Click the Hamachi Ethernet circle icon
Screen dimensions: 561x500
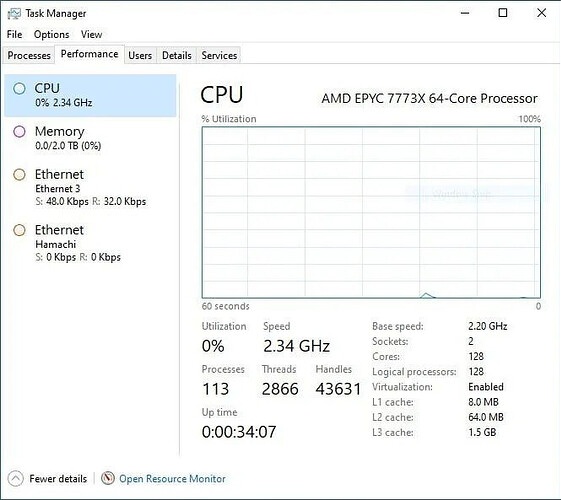[x=19, y=230]
